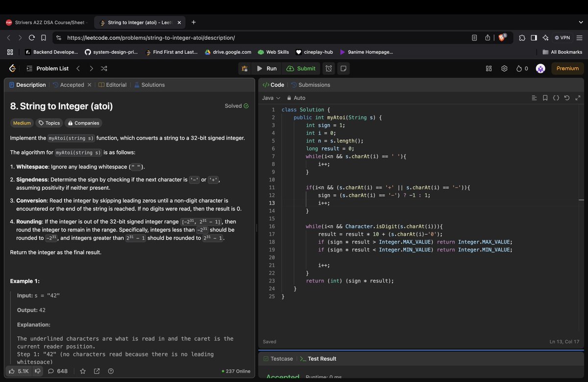Select the Code tab
Screen dimensions: 588x382
[273, 85]
